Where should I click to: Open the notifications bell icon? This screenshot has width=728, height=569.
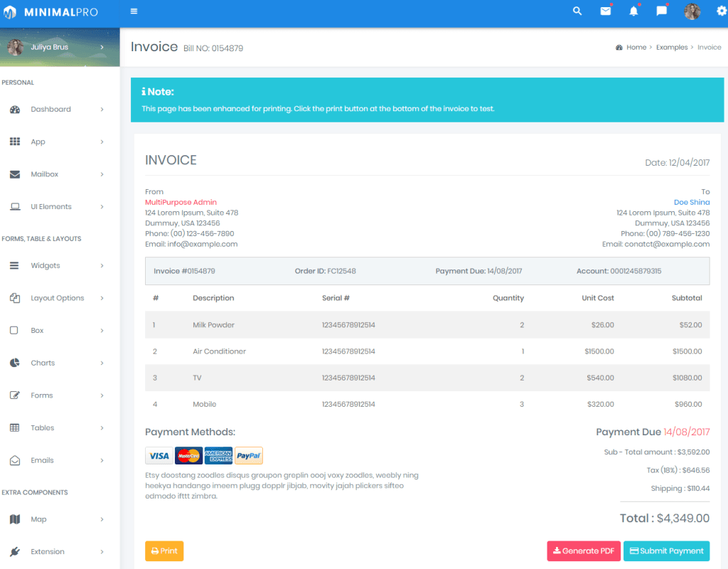point(633,11)
